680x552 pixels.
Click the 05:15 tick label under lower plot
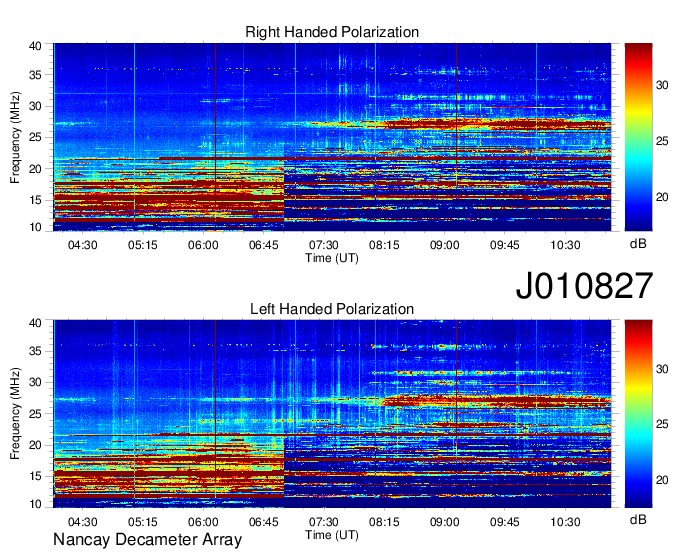click(x=143, y=522)
